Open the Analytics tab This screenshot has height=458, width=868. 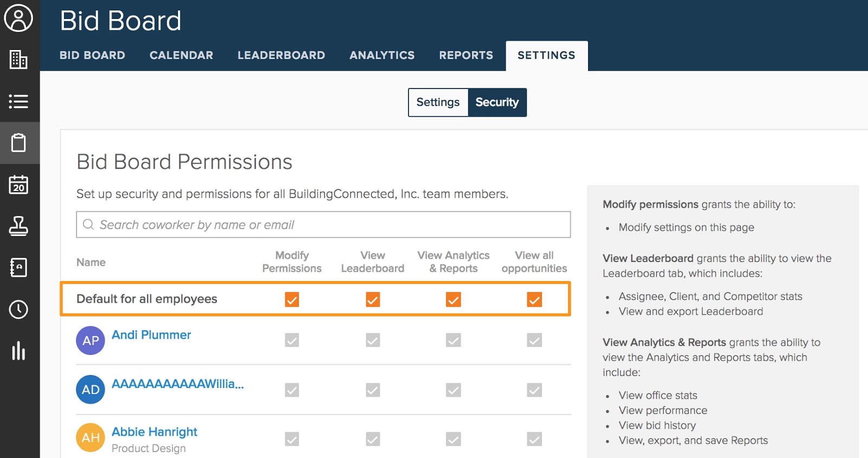[382, 55]
